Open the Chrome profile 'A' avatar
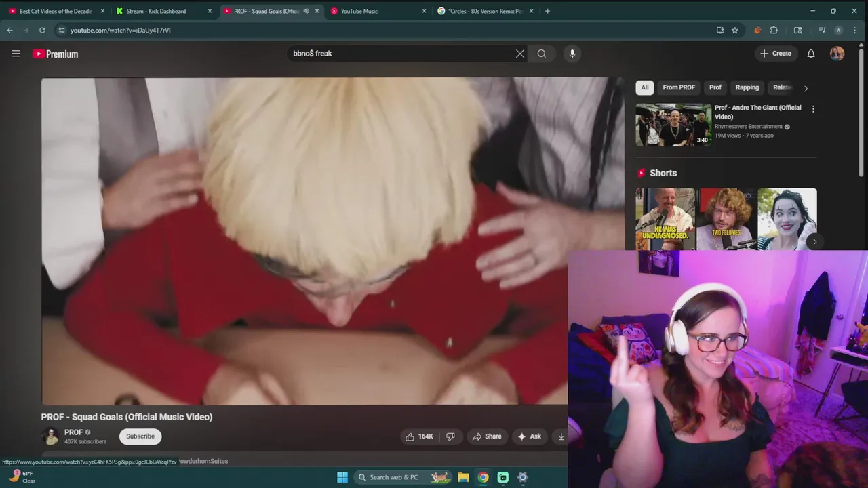868x488 pixels. (839, 30)
